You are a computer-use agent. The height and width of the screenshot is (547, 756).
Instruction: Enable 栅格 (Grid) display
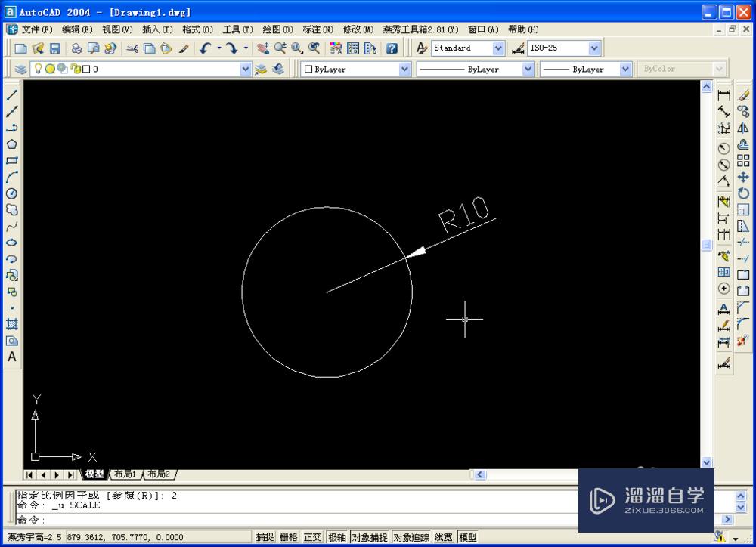[289, 536]
